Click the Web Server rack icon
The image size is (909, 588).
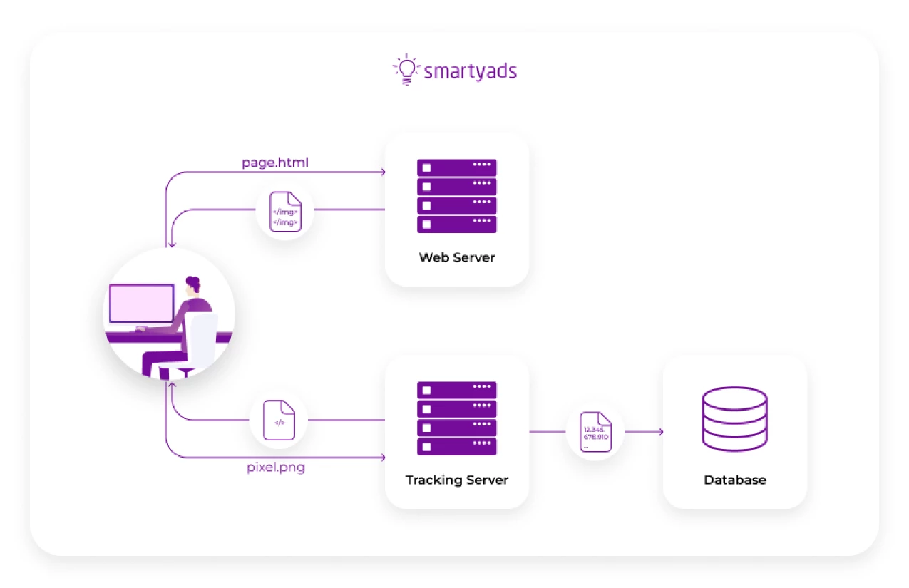[x=456, y=196]
